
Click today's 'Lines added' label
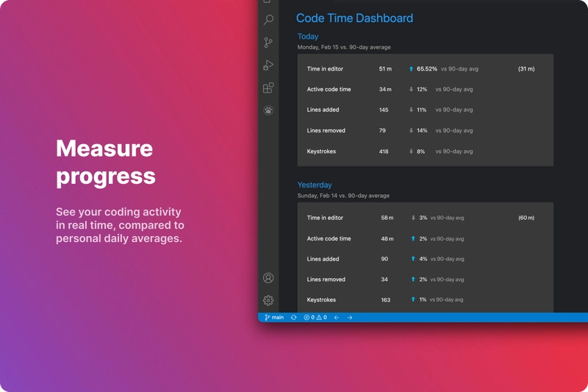tap(323, 110)
